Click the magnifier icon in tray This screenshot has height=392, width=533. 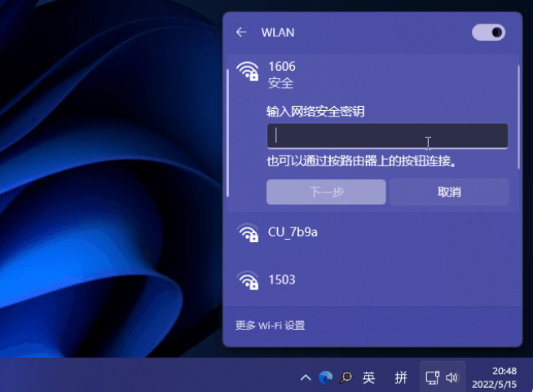tap(346, 377)
